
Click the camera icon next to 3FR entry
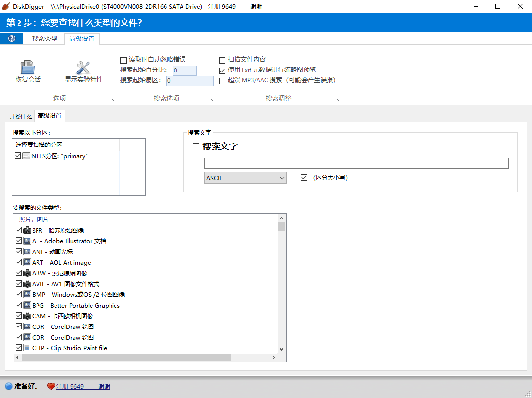coord(27,230)
